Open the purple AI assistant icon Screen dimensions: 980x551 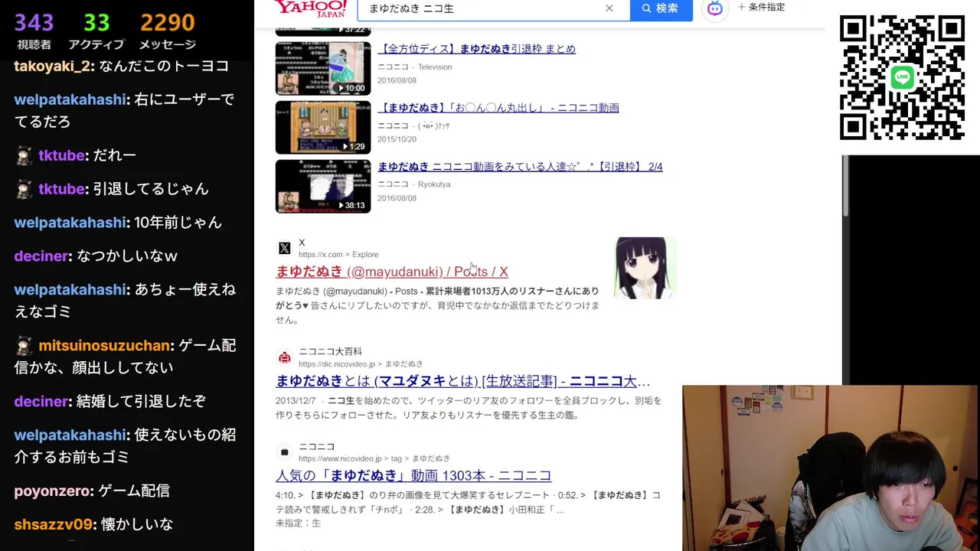click(714, 8)
